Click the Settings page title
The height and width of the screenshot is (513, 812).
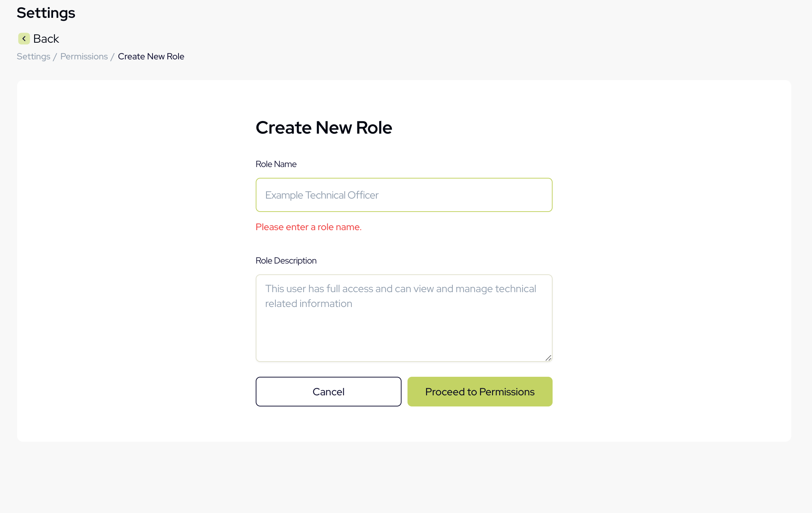click(46, 13)
